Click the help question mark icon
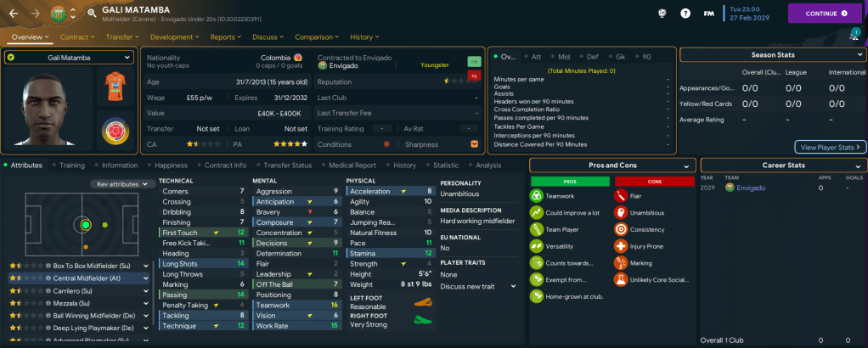Image resolution: width=868 pixels, height=348 pixels. pos(685,14)
